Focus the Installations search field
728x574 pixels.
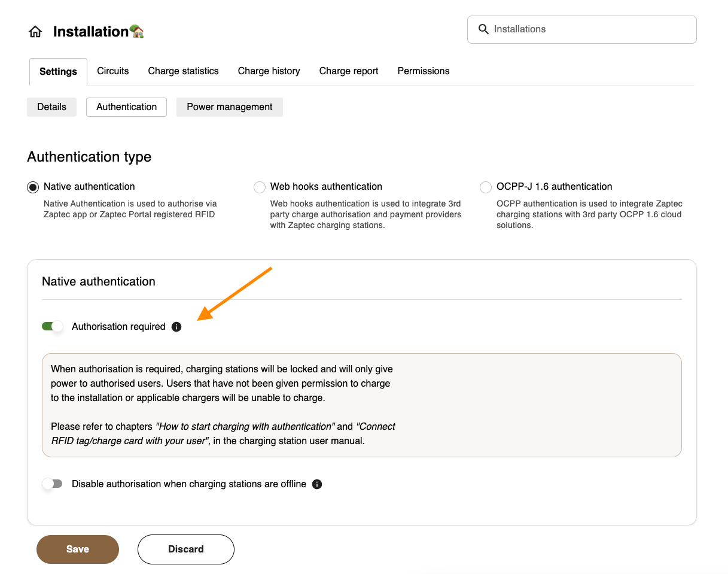(x=582, y=29)
